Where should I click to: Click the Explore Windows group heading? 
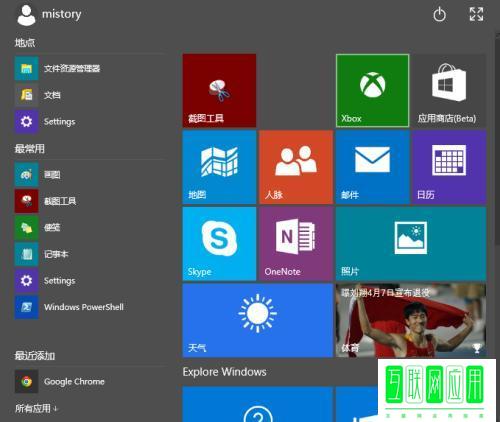point(224,372)
